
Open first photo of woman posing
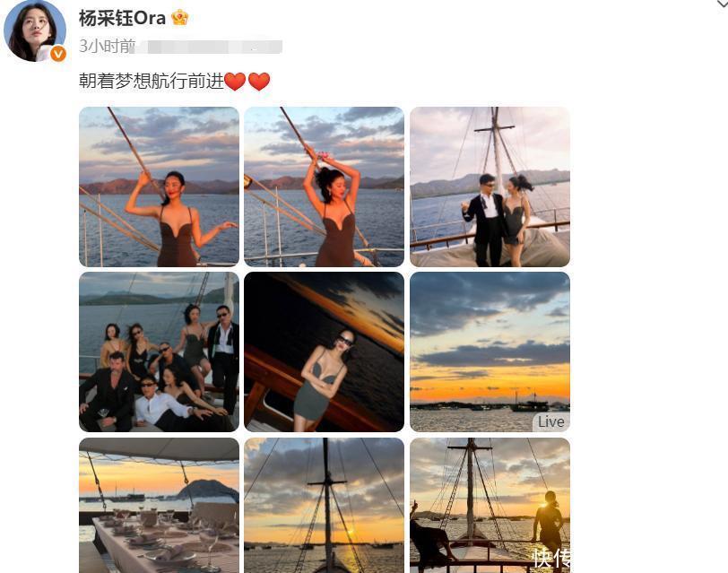159,187
